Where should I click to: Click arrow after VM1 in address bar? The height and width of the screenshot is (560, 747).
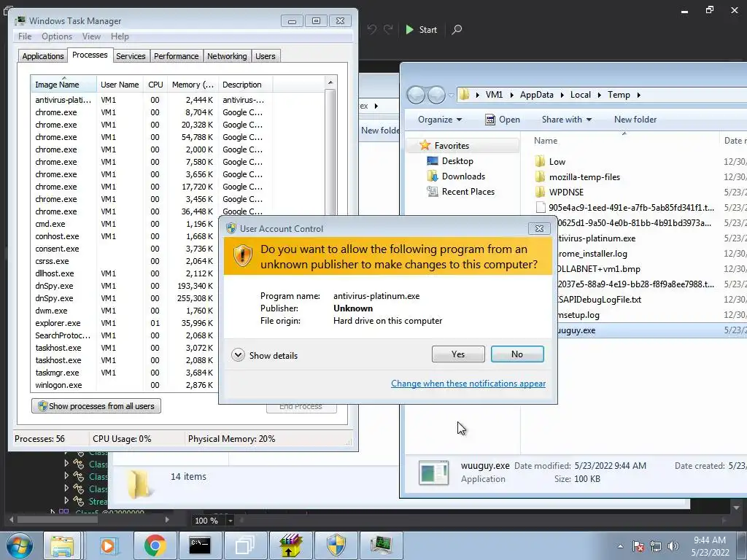click(x=511, y=95)
